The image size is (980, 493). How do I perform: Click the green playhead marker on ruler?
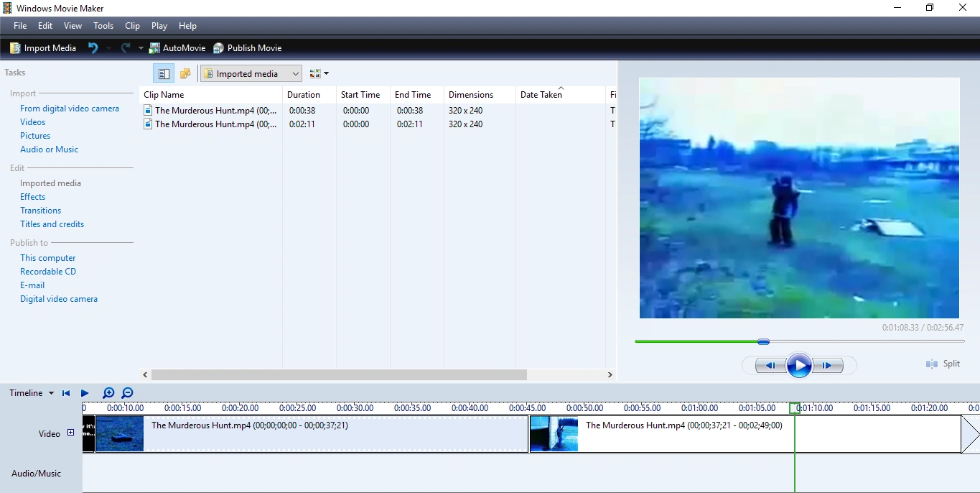click(x=794, y=408)
